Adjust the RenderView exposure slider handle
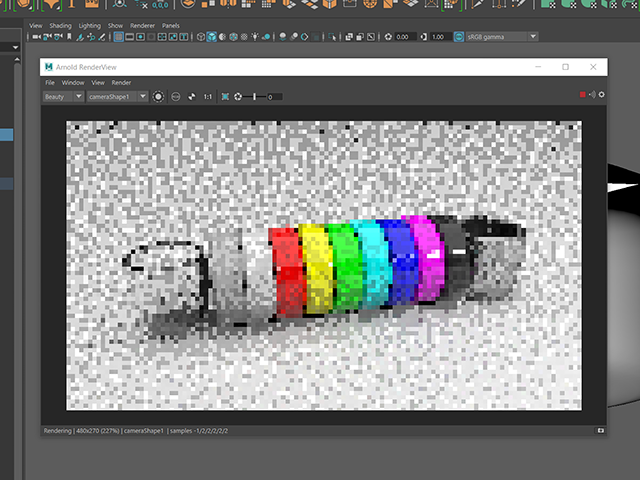The width and height of the screenshot is (640, 480). pos(254,97)
